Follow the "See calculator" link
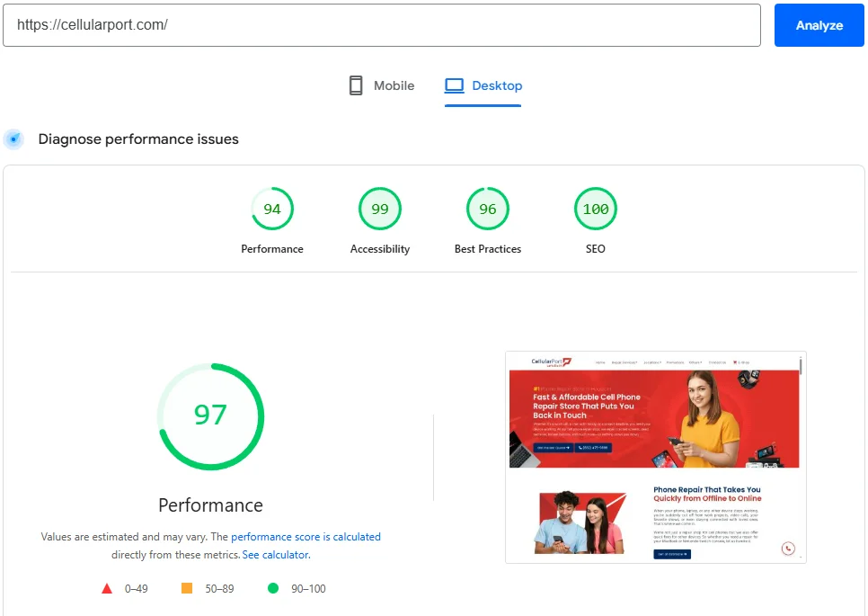 point(275,555)
